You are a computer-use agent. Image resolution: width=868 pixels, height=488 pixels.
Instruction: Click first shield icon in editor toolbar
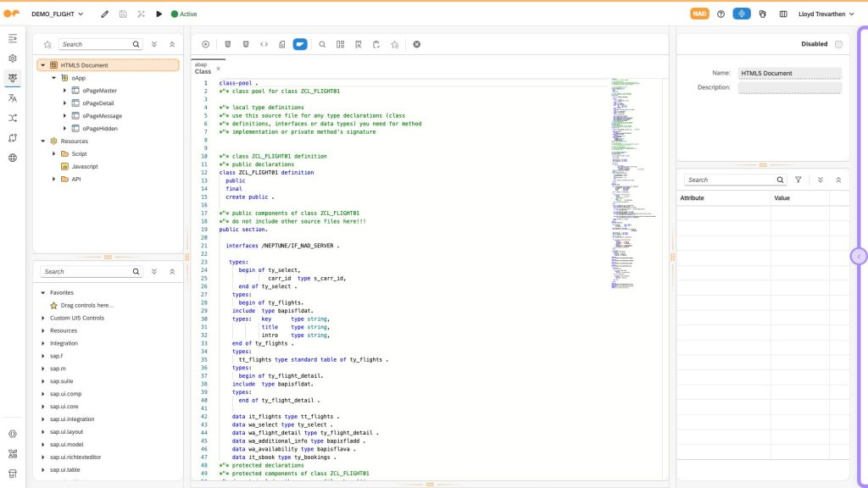coord(227,44)
